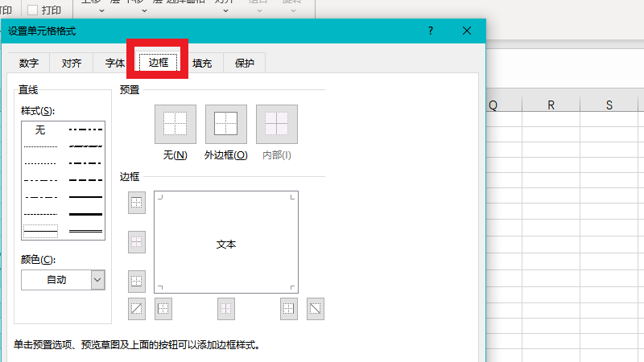Select the 字体 tab
Image resolution: width=644 pixels, height=362 pixels.
[x=115, y=64]
